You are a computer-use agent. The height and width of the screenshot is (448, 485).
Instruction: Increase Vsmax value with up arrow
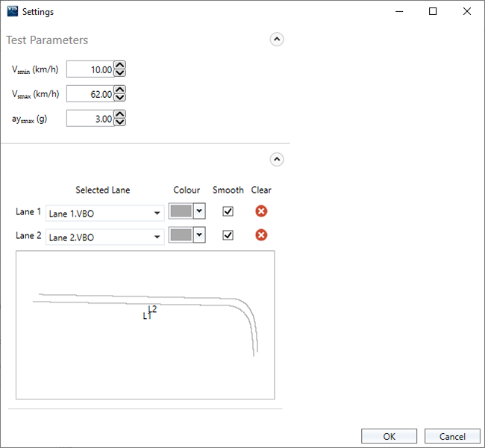[x=120, y=90]
